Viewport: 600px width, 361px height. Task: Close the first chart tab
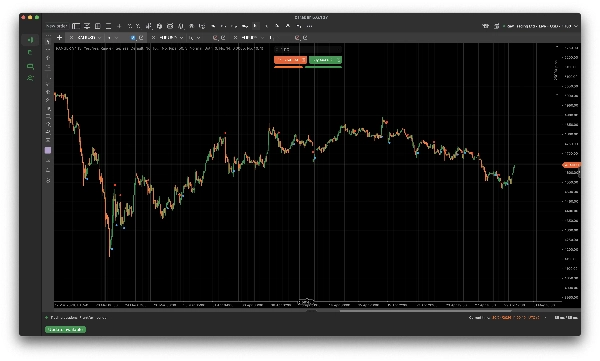[72, 38]
